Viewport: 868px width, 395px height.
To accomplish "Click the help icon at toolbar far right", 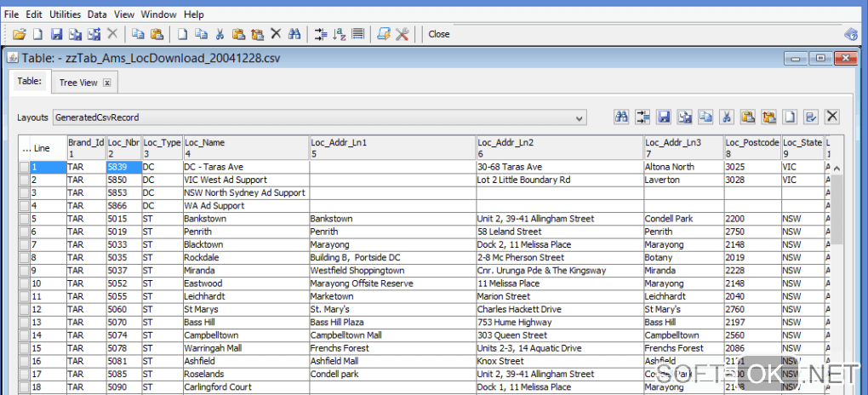I will click(850, 34).
